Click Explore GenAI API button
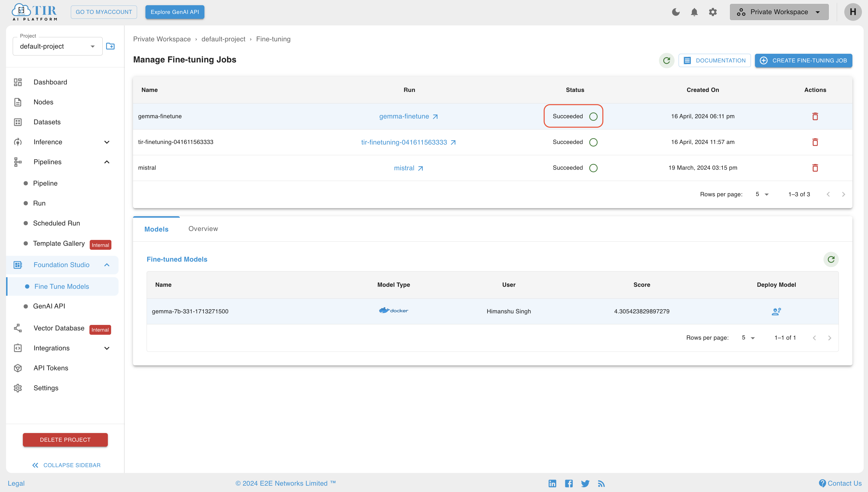 (x=175, y=12)
